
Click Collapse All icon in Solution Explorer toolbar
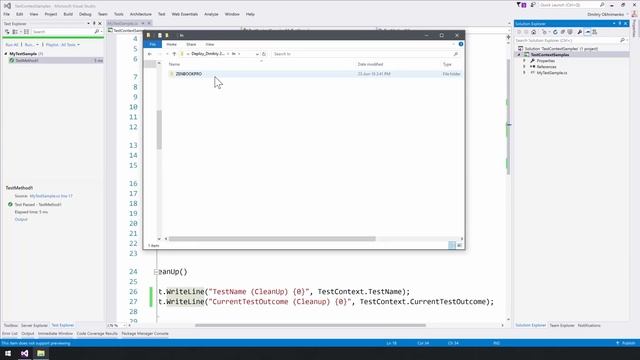(x=562, y=32)
